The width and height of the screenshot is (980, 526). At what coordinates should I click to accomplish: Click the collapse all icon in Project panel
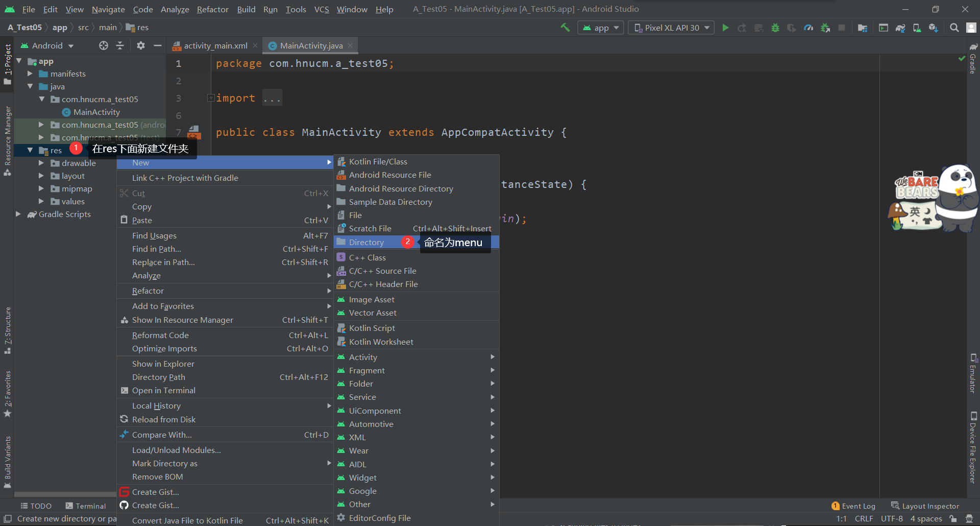click(120, 45)
